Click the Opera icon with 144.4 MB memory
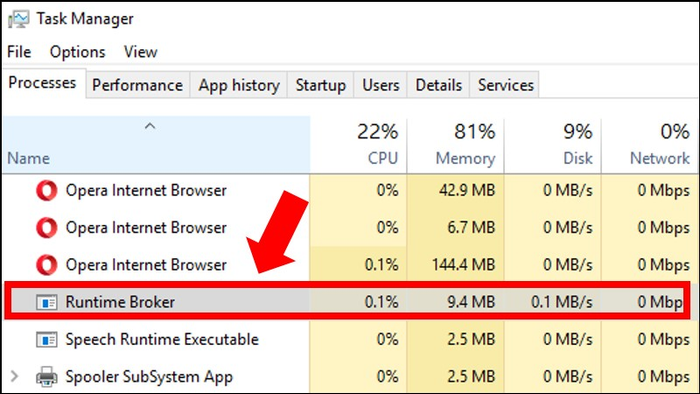 point(46,265)
